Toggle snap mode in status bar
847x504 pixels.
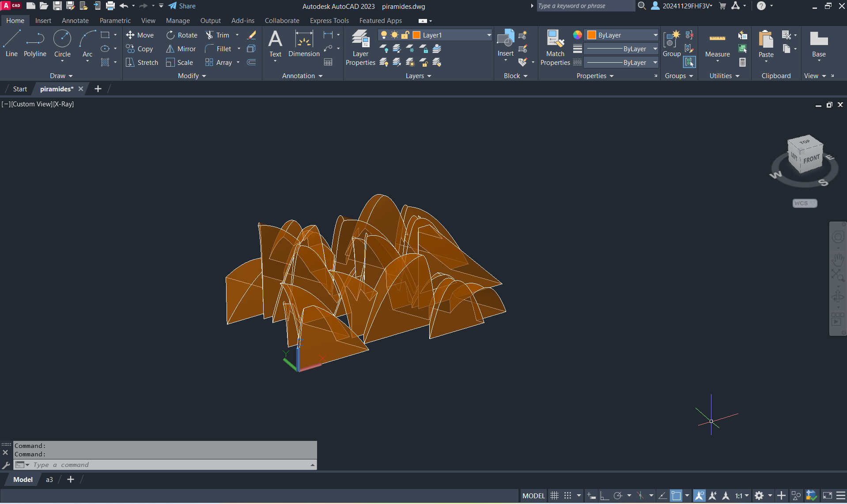click(x=568, y=496)
